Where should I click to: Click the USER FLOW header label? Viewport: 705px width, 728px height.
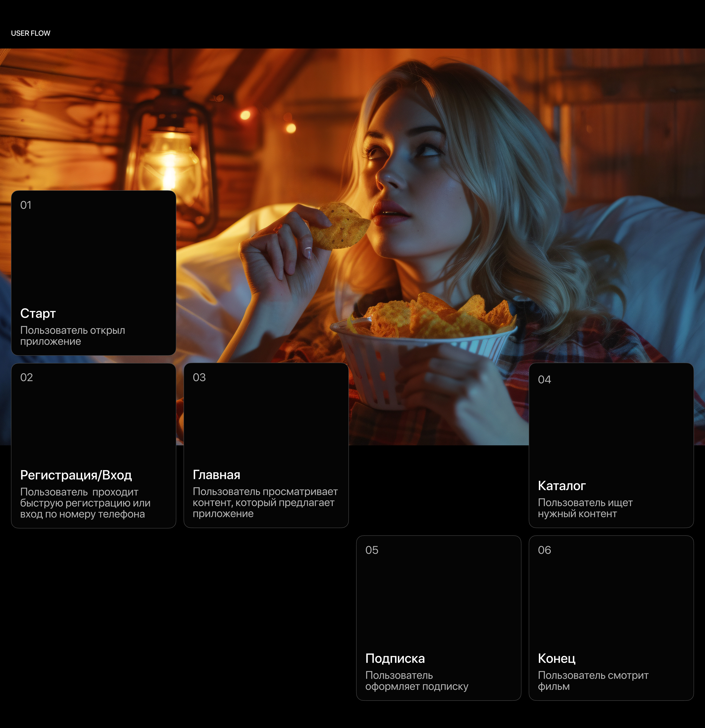click(30, 33)
